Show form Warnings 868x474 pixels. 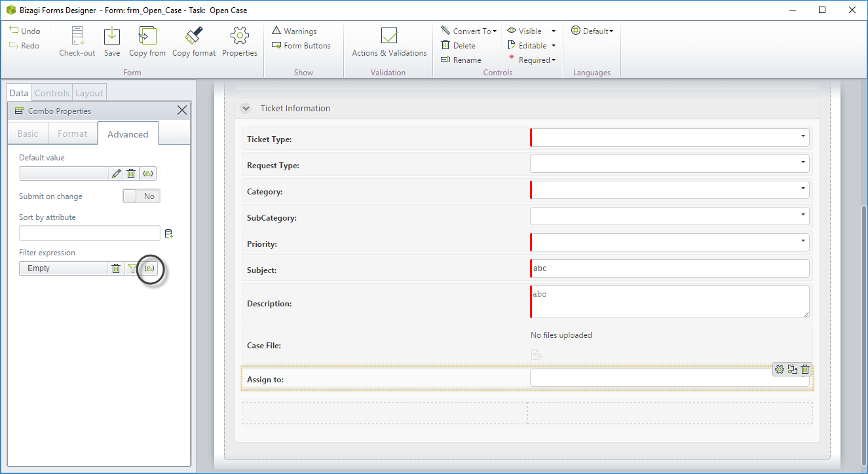pos(295,31)
